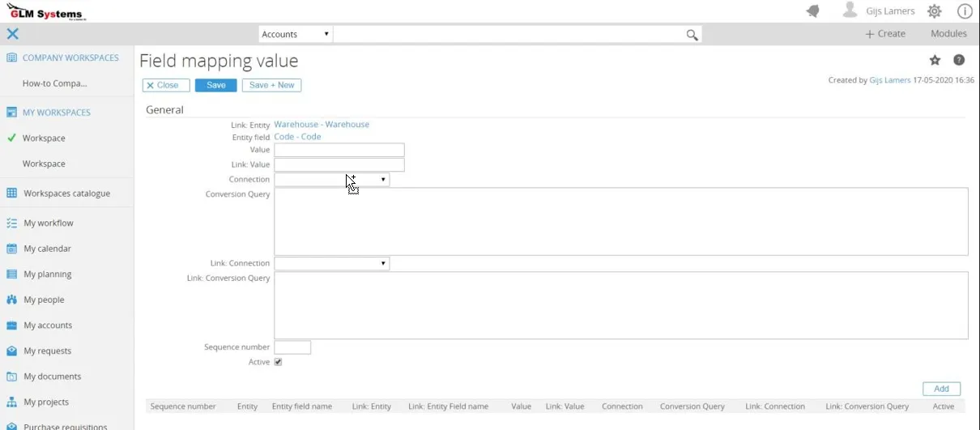
Task: Click the My Workspaces icon
Action: click(x=11, y=113)
